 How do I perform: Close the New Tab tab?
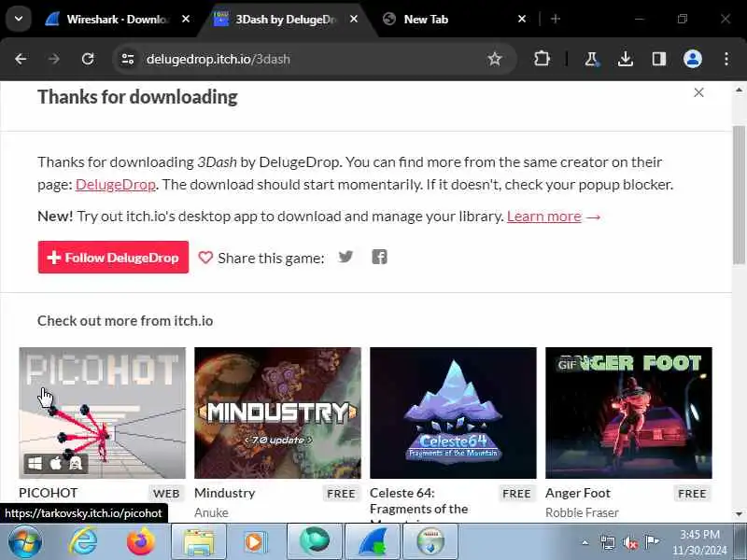[522, 19]
